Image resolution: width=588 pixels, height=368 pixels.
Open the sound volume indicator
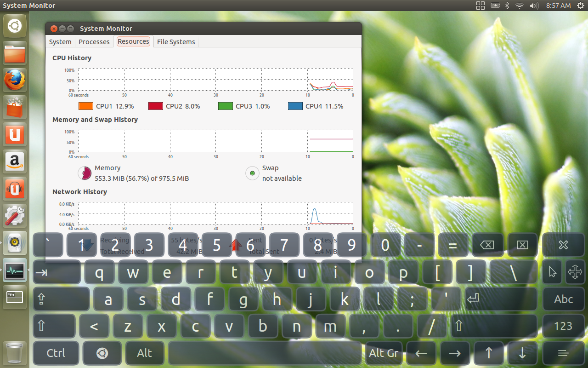click(x=534, y=6)
